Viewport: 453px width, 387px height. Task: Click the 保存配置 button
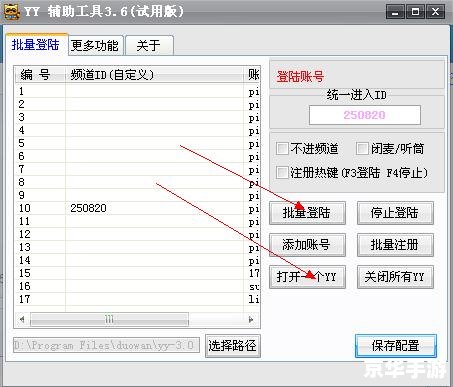396,346
